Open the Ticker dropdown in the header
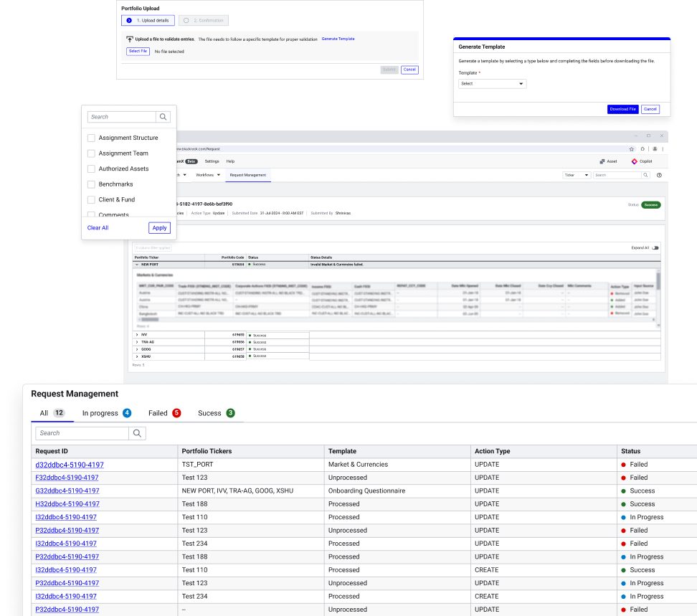This screenshot has width=697, height=616. (577, 175)
